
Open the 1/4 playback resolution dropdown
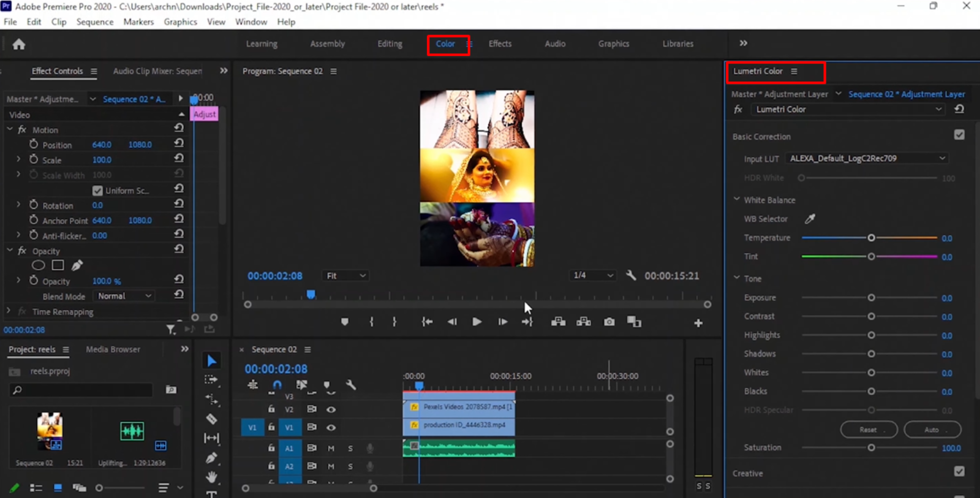click(592, 275)
